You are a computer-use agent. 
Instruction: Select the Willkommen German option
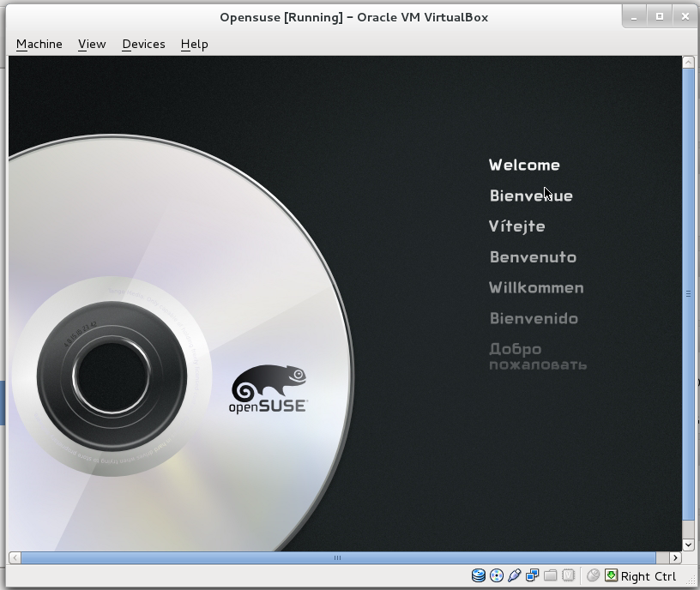click(536, 287)
